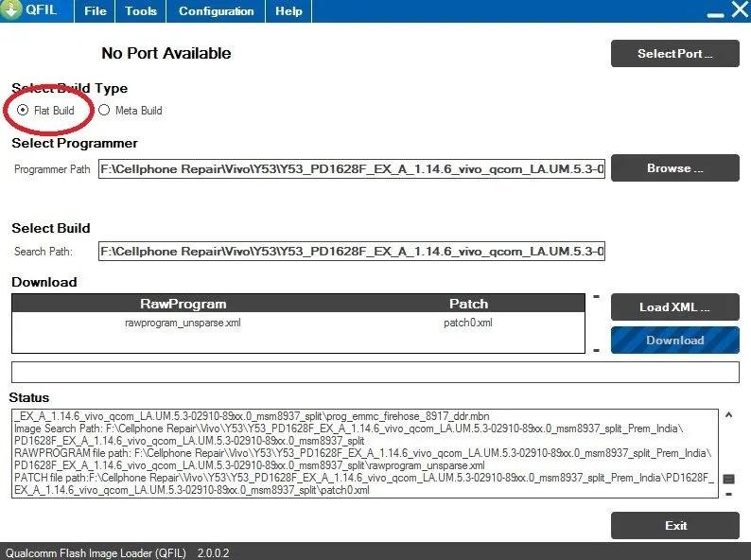This screenshot has height=560, width=751.
Task: Click the RAWPROGRAM file path status line
Action: click(x=362, y=460)
